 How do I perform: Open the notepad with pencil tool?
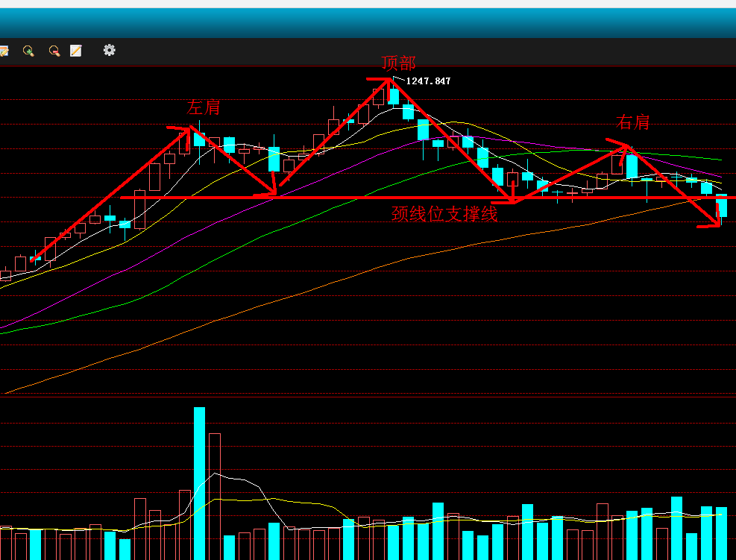point(76,51)
